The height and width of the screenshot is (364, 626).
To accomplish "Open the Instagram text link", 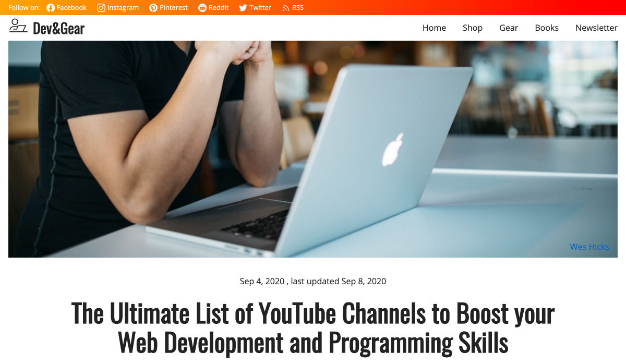I will pos(123,8).
